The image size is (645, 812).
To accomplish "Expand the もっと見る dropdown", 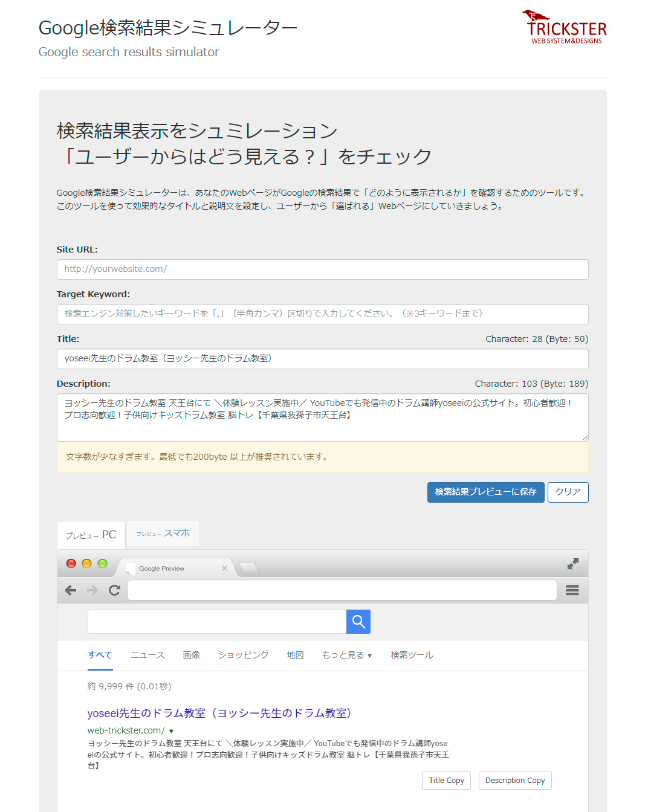I will click(x=347, y=655).
